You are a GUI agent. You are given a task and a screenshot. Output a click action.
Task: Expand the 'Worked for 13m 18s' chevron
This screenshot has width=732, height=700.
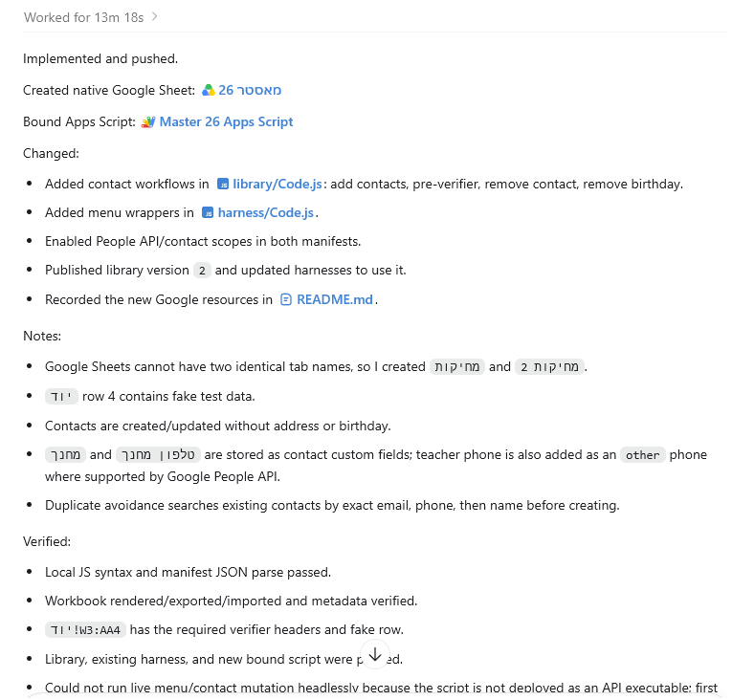click(154, 17)
